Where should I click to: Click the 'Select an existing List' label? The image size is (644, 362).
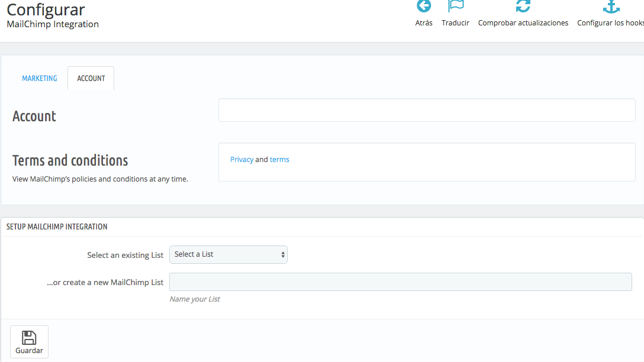(x=125, y=256)
